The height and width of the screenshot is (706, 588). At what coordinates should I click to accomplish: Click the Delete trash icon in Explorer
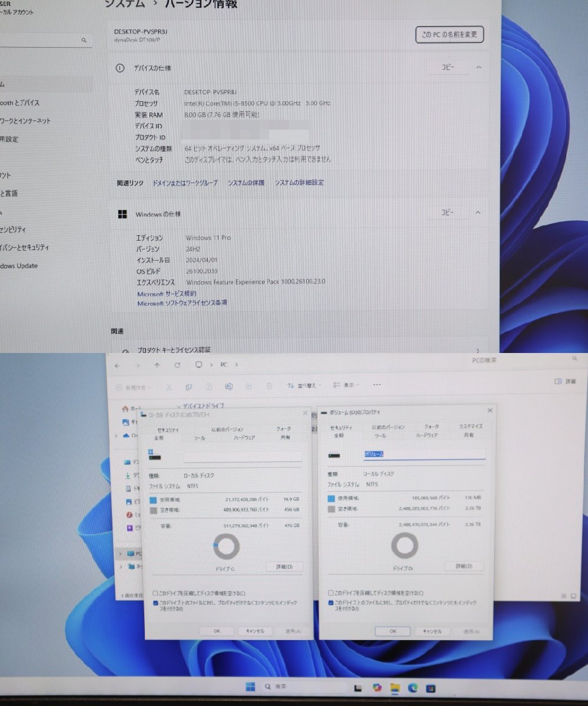(269, 387)
